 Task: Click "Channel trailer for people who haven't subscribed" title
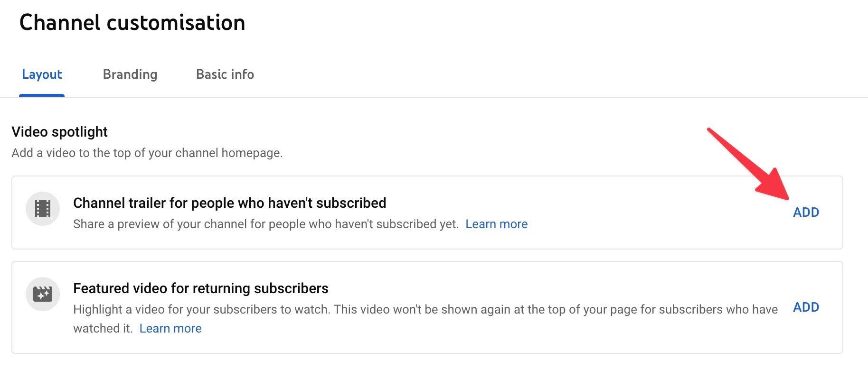pos(229,203)
